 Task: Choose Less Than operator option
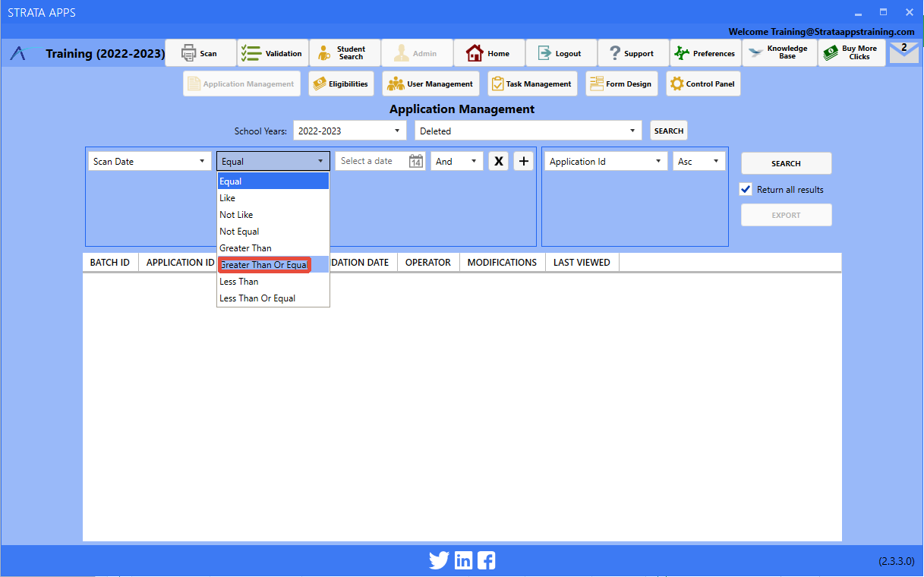pyautogui.click(x=273, y=281)
